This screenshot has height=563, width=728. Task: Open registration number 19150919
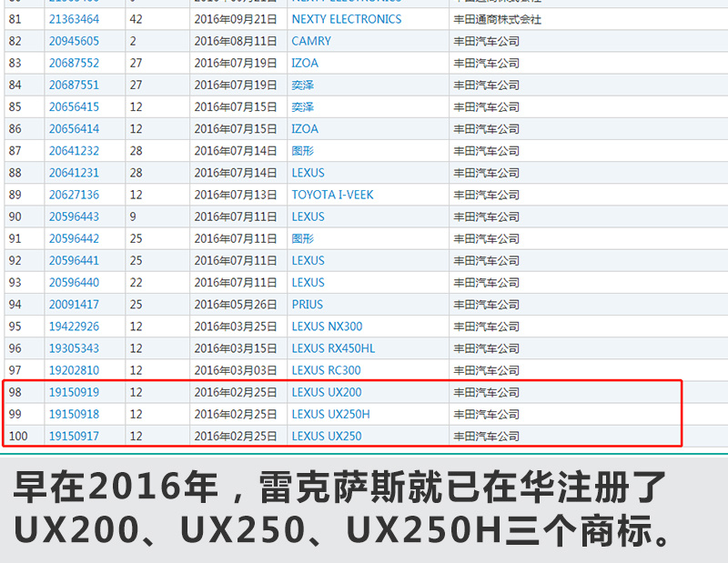(x=75, y=392)
